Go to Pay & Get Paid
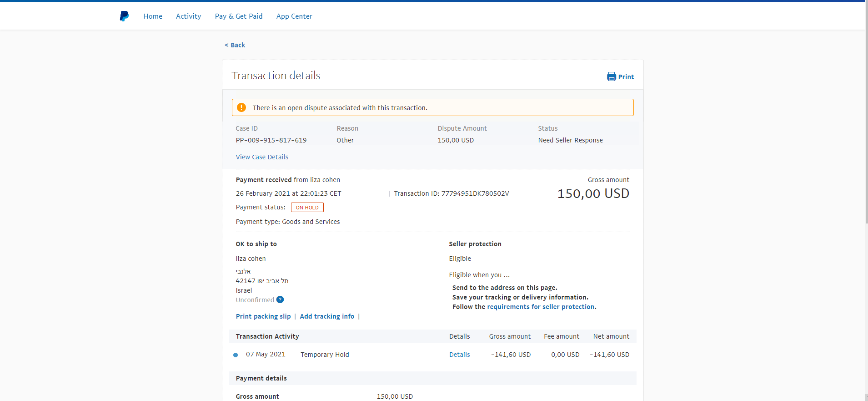Viewport: 868px width, 401px height. click(x=239, y=16)
